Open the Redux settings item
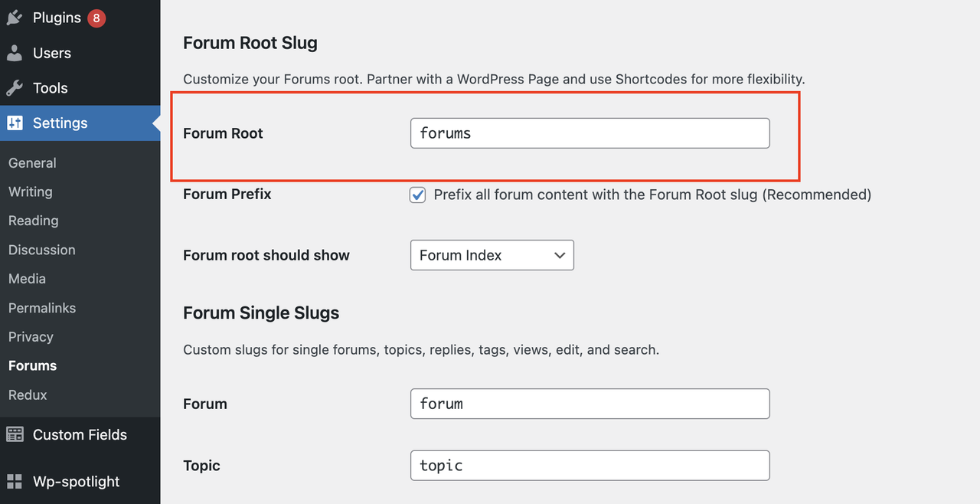 (28, 395)
